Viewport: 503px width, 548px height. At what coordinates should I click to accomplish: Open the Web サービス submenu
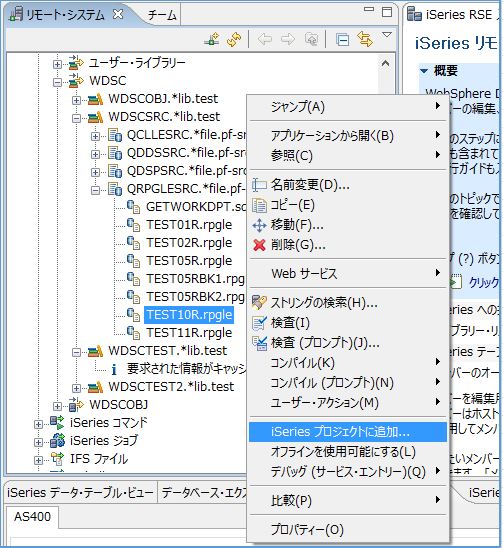pos(348,273)
